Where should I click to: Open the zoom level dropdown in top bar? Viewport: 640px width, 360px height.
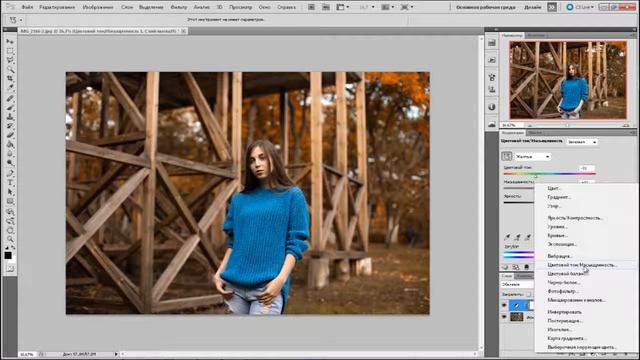point(367,7)
